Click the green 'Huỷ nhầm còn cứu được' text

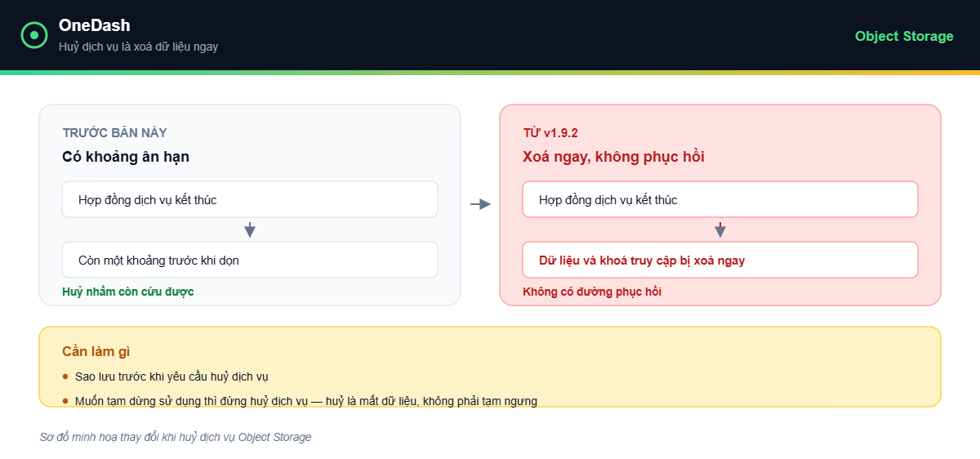tap(128, 292)
